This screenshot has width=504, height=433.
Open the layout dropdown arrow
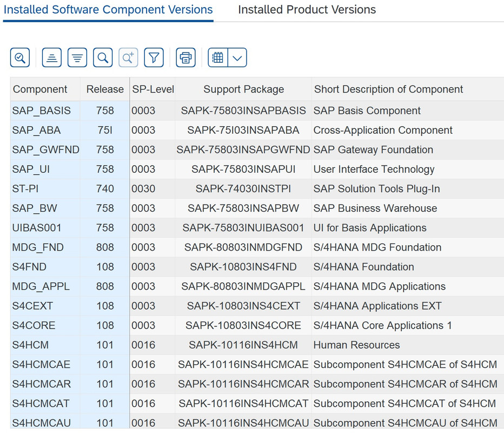(237, 57)
